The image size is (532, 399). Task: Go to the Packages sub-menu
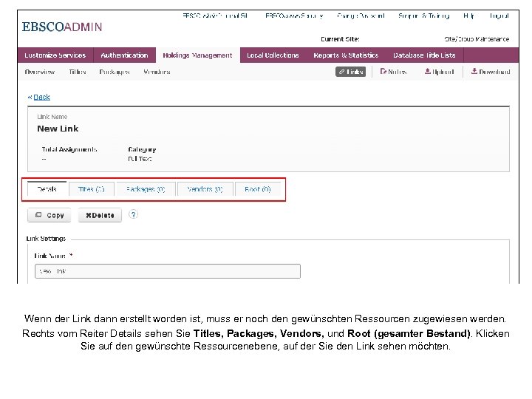(x=115, y=72)
